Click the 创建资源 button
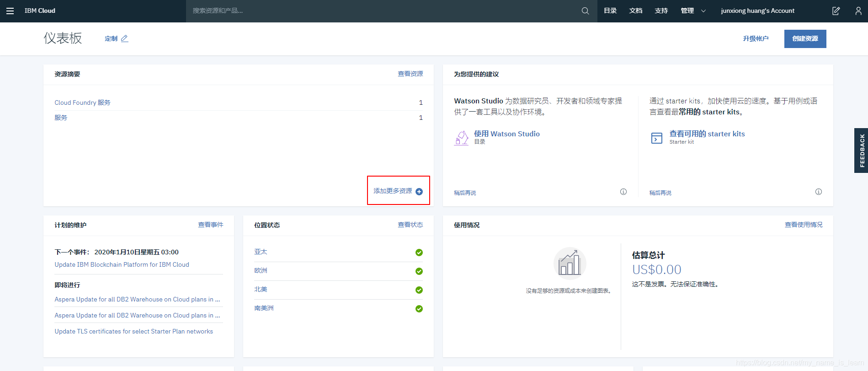 805,38
